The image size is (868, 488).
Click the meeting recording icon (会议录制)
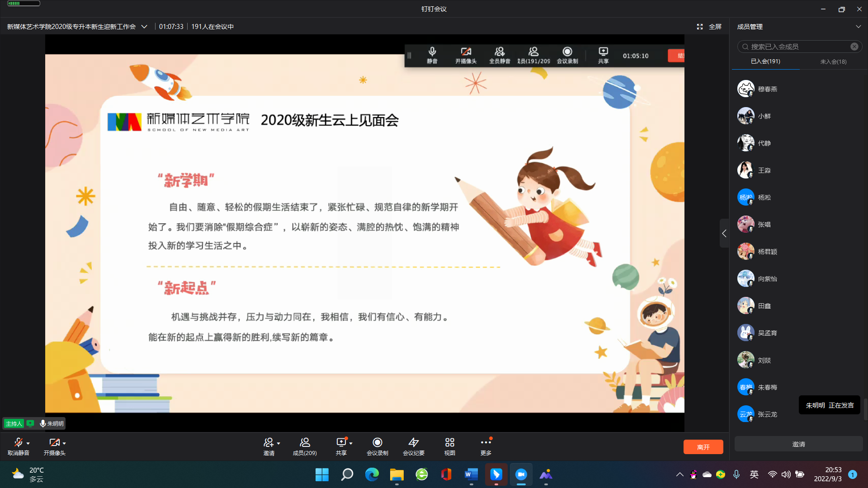(377, 442)
